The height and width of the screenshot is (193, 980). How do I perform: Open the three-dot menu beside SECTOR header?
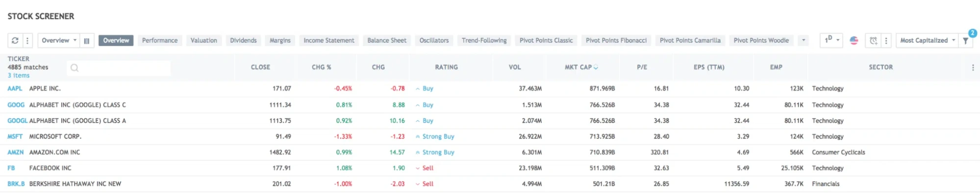click(973, 68)
